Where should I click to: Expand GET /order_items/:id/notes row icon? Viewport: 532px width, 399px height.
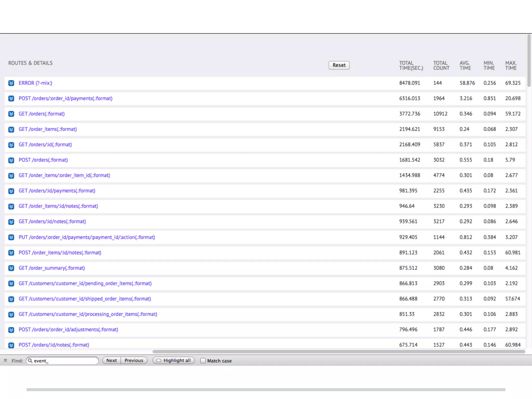pos(11,206)
